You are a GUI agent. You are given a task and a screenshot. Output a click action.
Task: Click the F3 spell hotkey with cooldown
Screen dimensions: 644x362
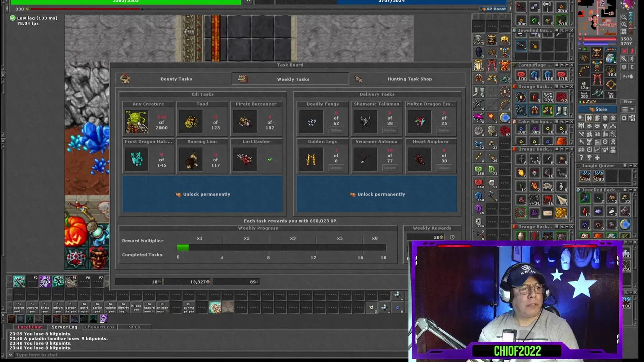coord(45,281)
